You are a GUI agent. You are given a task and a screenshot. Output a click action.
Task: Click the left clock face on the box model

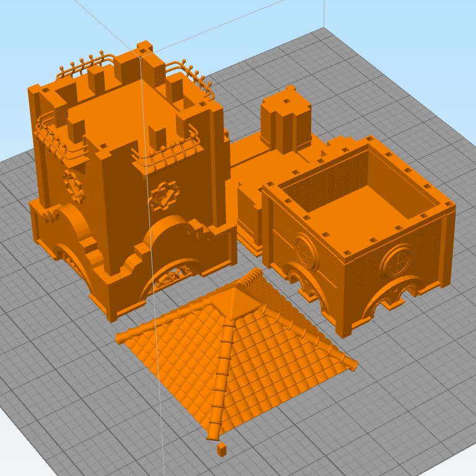[306, 252]
